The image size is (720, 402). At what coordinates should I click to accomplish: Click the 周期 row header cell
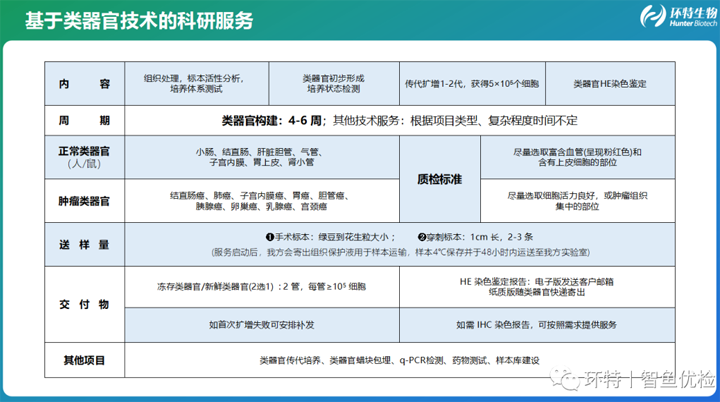[84, 120]
